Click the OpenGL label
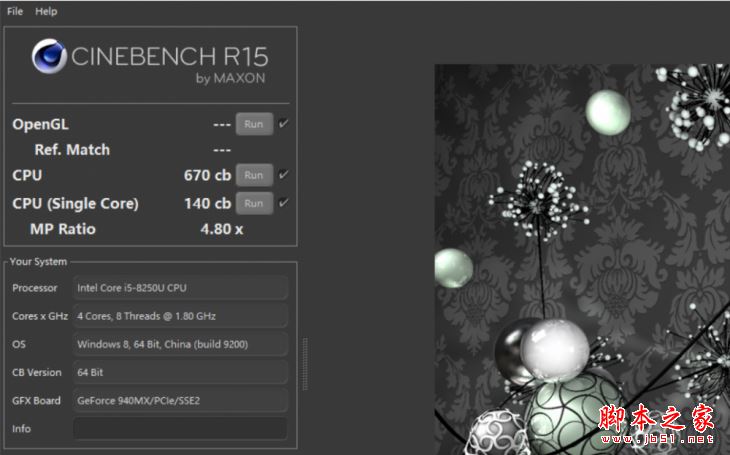Image resolution: width=730 pixels, height=455 pixels. coord(41,124)
